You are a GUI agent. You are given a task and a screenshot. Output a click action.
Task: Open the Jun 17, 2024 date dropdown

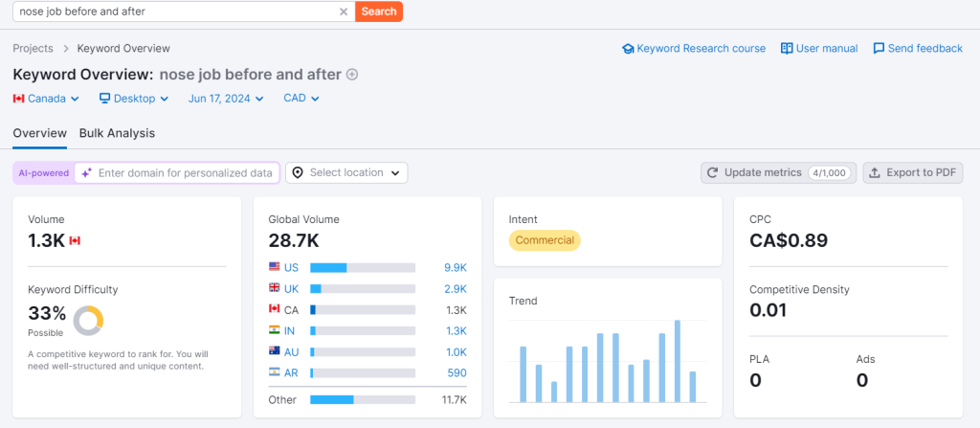[x=226, y=99]
